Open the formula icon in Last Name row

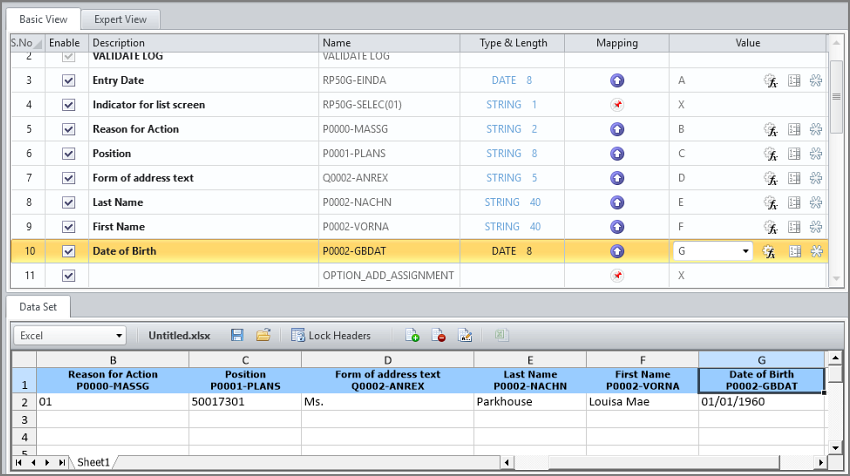771,203
